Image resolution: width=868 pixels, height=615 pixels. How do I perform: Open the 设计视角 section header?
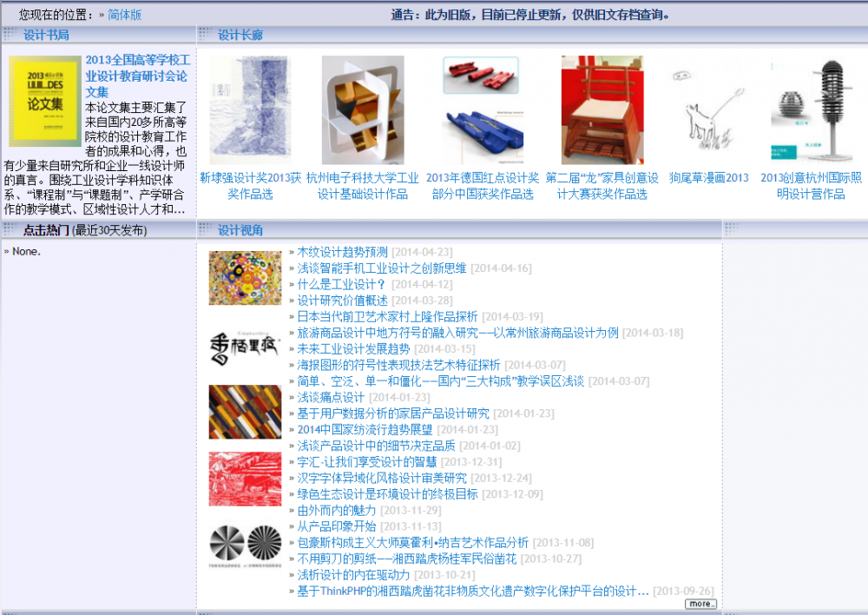pyautogui.click(x=240, y=230)
